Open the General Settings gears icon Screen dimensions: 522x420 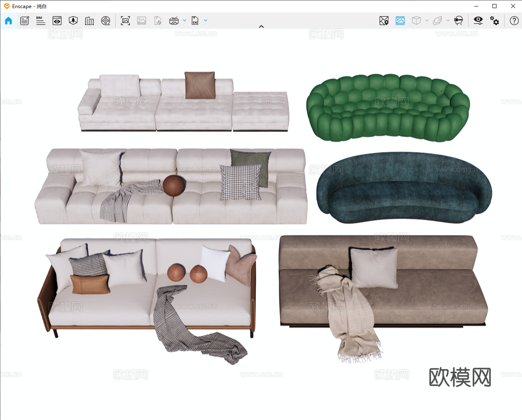tap(494, 21)
